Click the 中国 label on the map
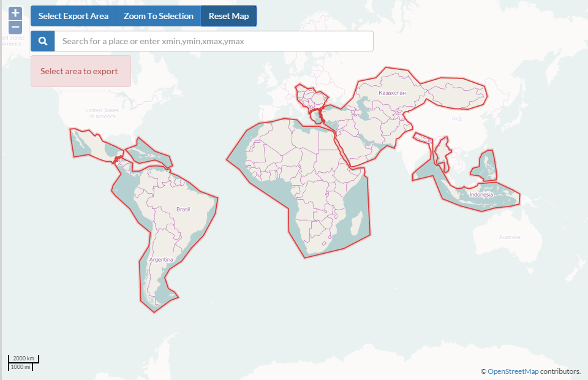 click(457, 119)
